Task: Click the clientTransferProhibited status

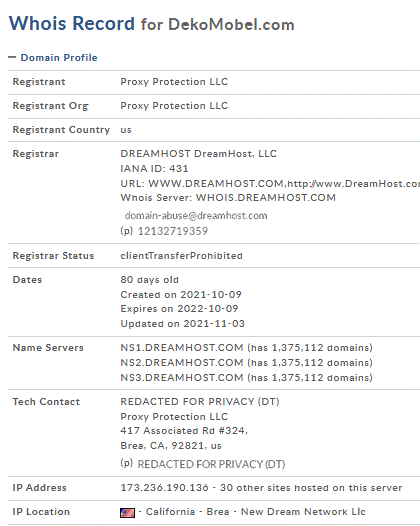Action: [x=181, y=256]
